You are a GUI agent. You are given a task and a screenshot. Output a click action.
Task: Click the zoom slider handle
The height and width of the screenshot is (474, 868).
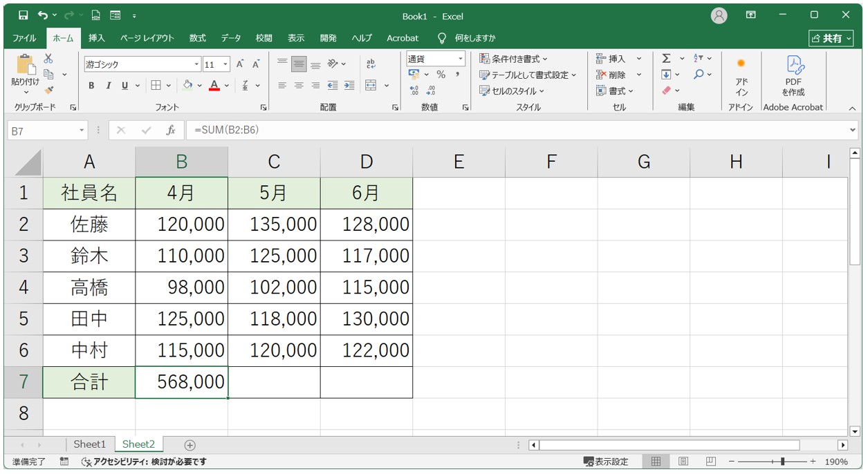tap(782, 462)
